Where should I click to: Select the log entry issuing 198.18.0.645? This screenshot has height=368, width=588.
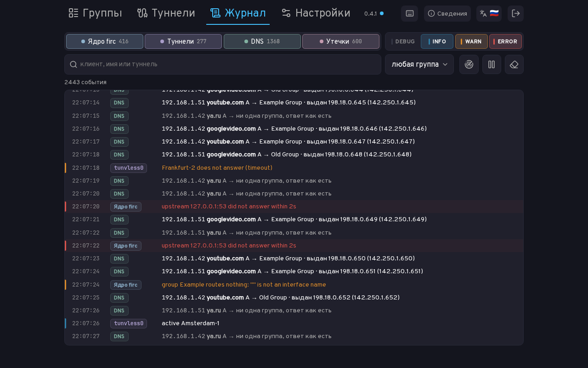294,102
